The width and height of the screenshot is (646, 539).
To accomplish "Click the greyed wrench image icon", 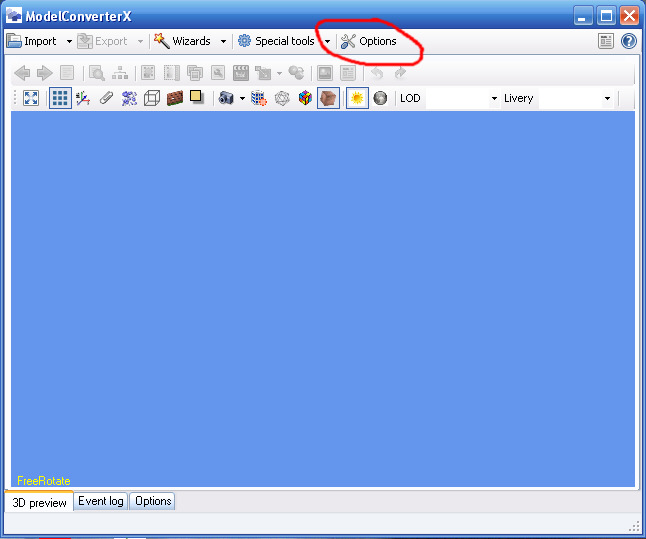I will [x=218, y=73].
